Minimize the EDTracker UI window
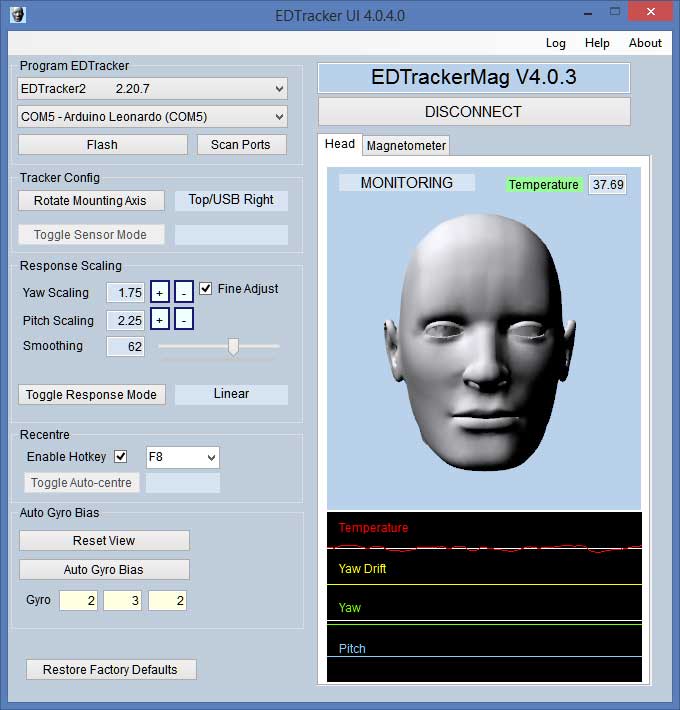The width and height of the screenshot is (680, 710). pos(588,14)
